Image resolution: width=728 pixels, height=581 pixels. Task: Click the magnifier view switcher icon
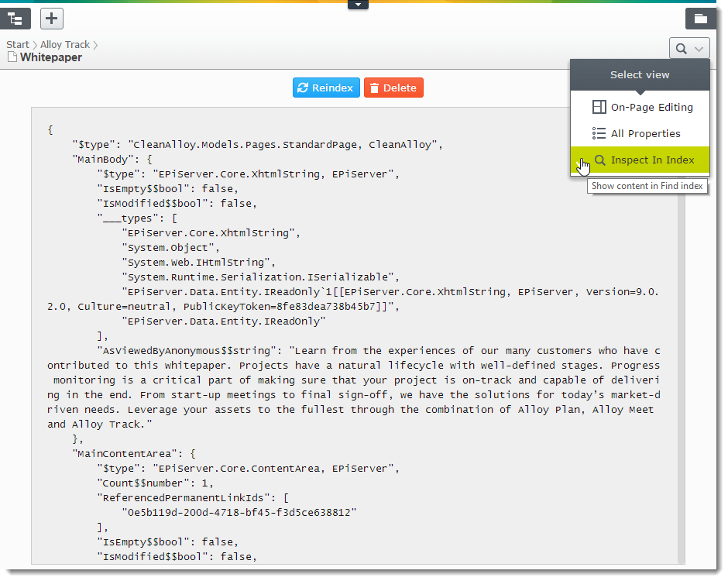coord(681,49)
